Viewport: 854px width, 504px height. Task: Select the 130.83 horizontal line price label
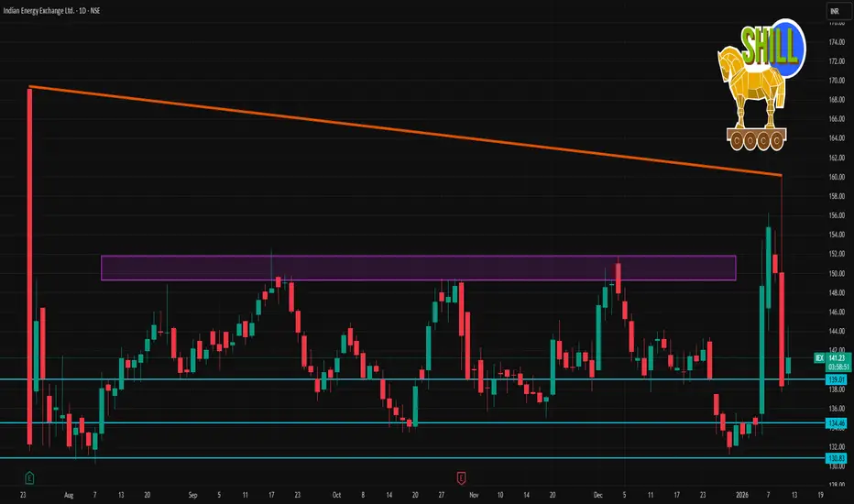coord(837,458)
